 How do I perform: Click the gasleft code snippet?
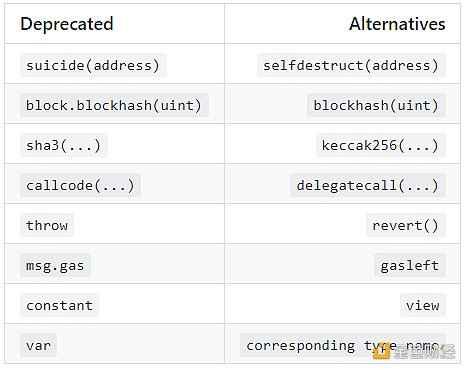(x=410, y=265)
